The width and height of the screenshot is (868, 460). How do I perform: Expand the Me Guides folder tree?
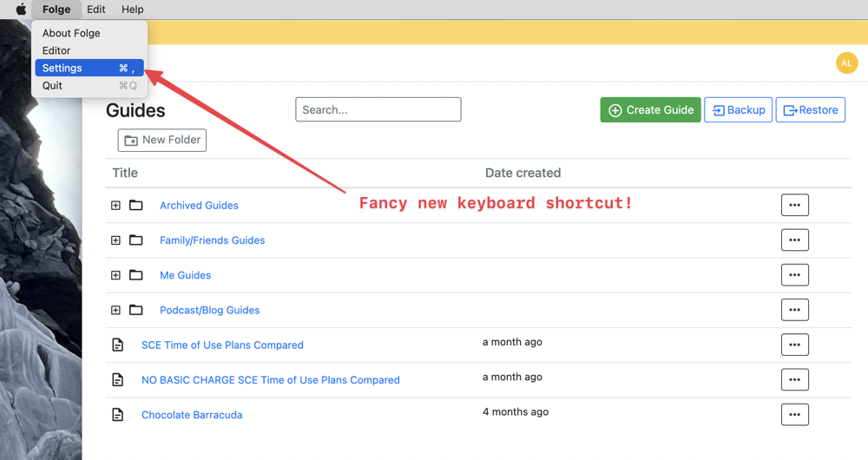115,275
